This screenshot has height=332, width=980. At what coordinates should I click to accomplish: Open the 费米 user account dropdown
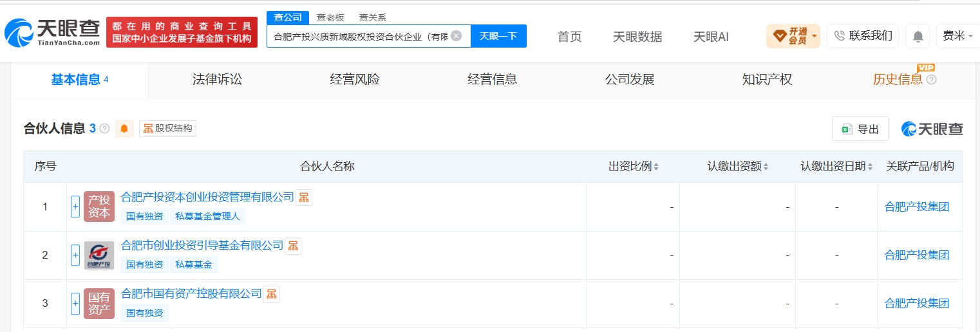point(957,36)
